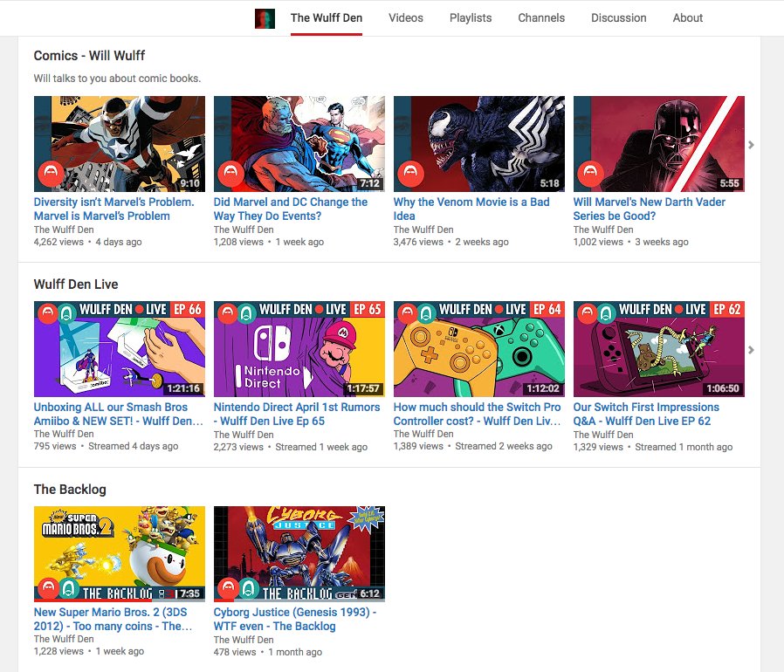Play the Marvel and DC Events thumbnail
The height and width of the screenshot is (672, 784).
point(299,144)
